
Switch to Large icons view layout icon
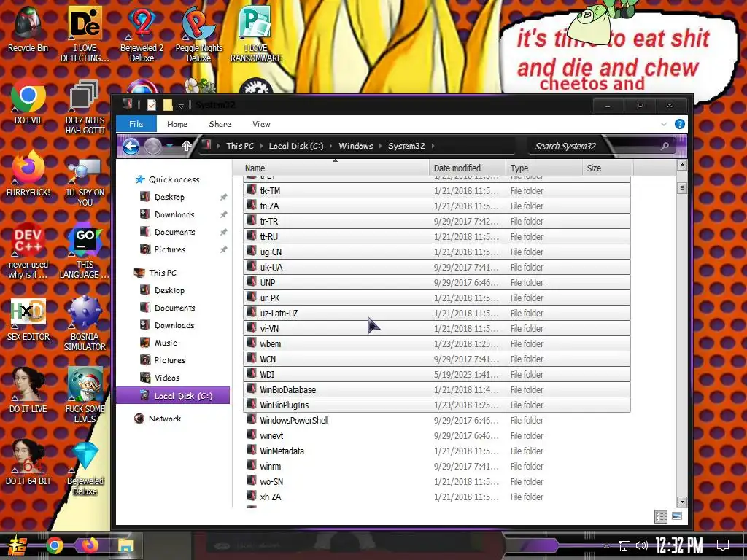click(676, 516)
